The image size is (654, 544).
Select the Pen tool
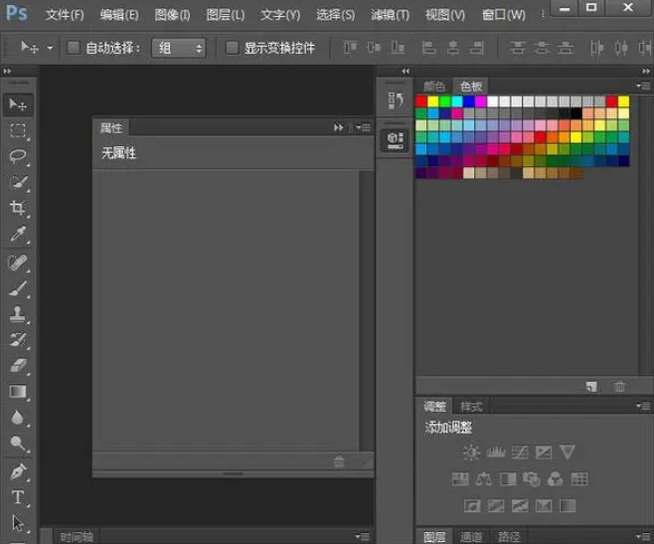tap(18, 471)
